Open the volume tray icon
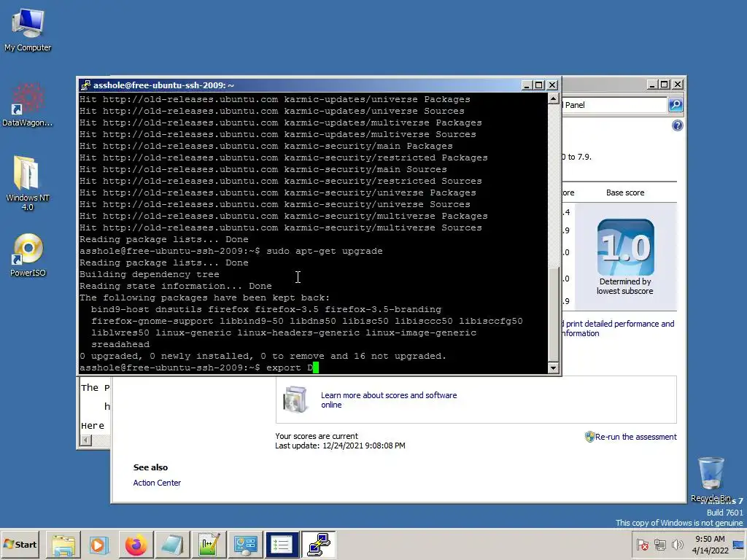This screenshot has width=747, height=560. tap(677, 545)
